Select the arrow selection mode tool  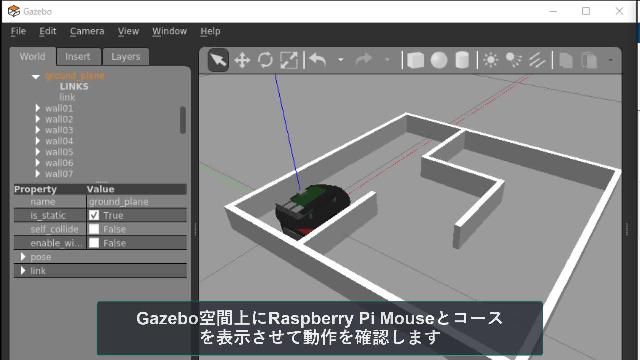218,60
